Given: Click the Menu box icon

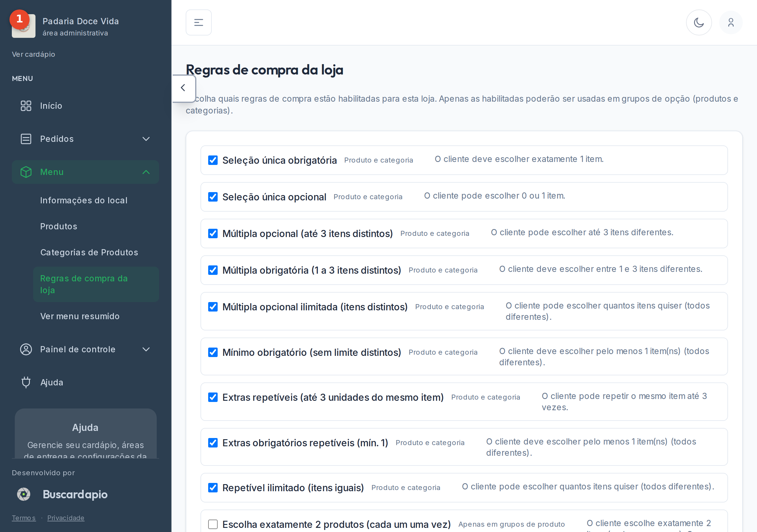Looking at the screenshot, I should (26, 172).
